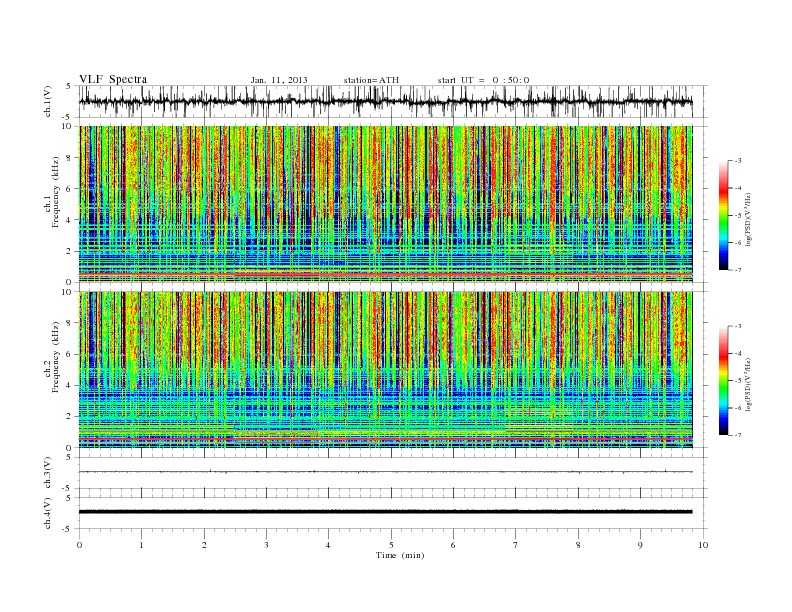
Task: Click the "-4" label on upper colorbar
Action: pyautogui.click(x=738, y=188)
